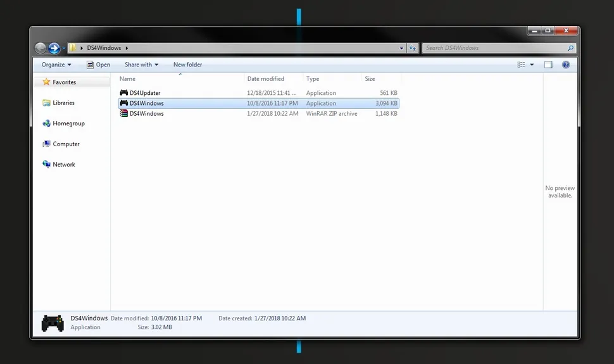Click the Open toolbar button
Viewport: 614px width, 364px height.
coord(98,65)
